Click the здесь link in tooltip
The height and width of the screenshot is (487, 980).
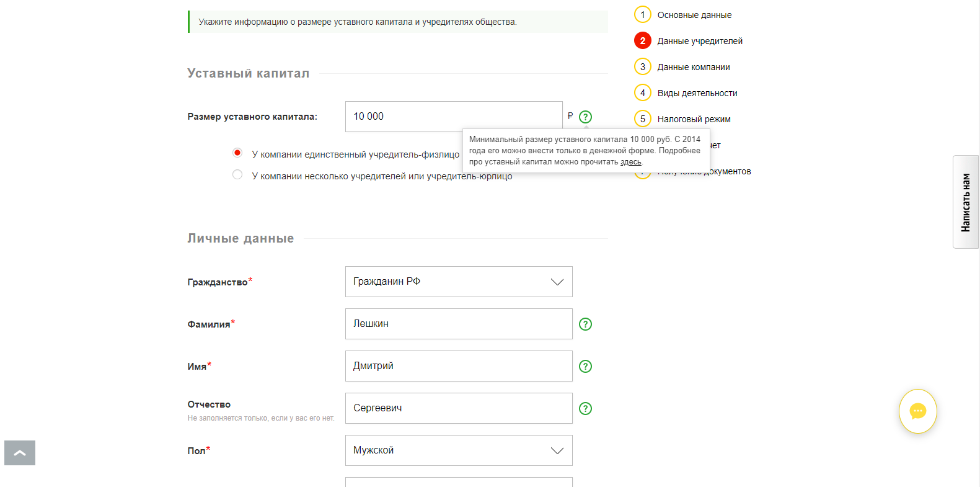tap(630, 162)
